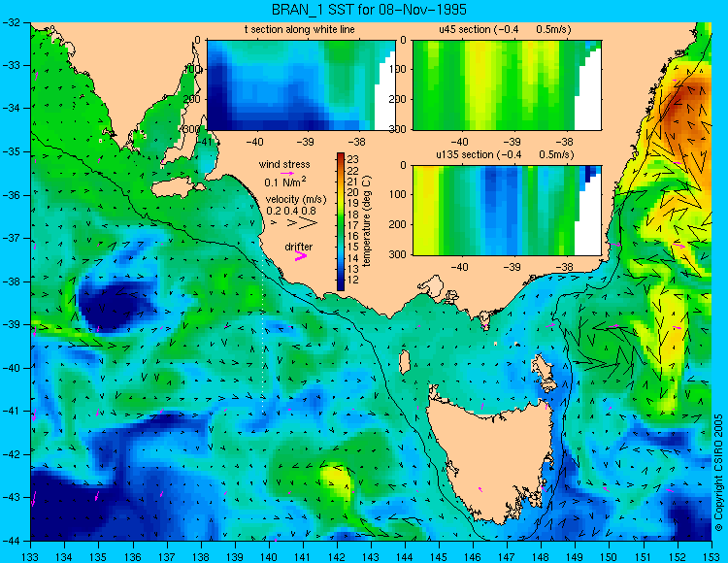Click the 'temperature (deg C)' vertical label

367,221
